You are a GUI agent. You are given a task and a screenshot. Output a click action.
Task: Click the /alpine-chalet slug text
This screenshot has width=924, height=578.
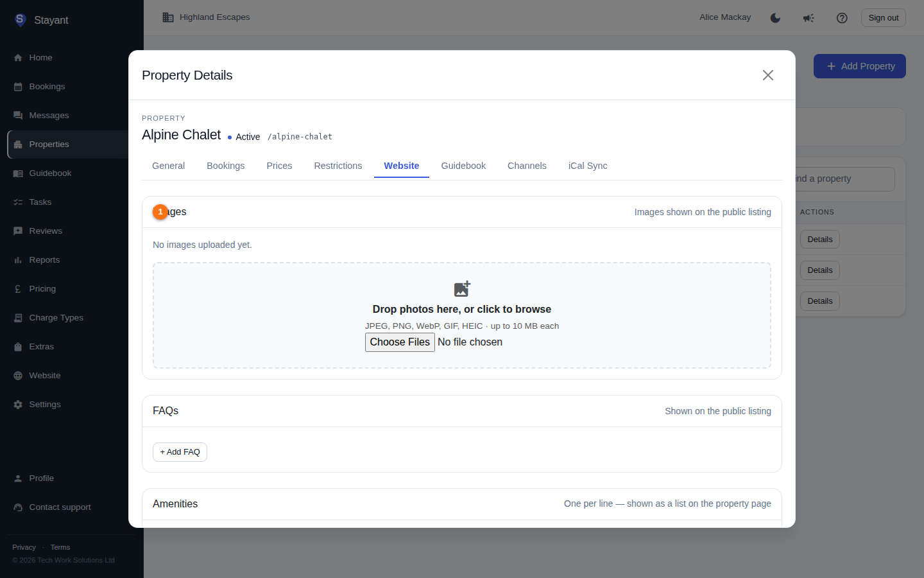click(300, 137)
